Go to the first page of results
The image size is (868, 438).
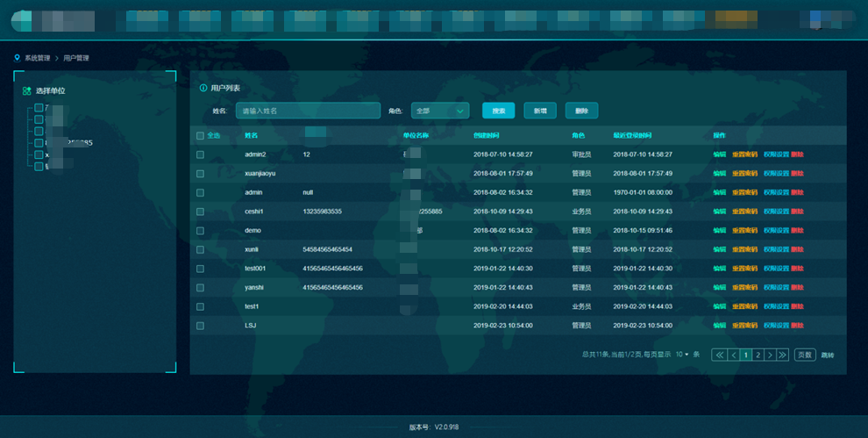(718, 355)
